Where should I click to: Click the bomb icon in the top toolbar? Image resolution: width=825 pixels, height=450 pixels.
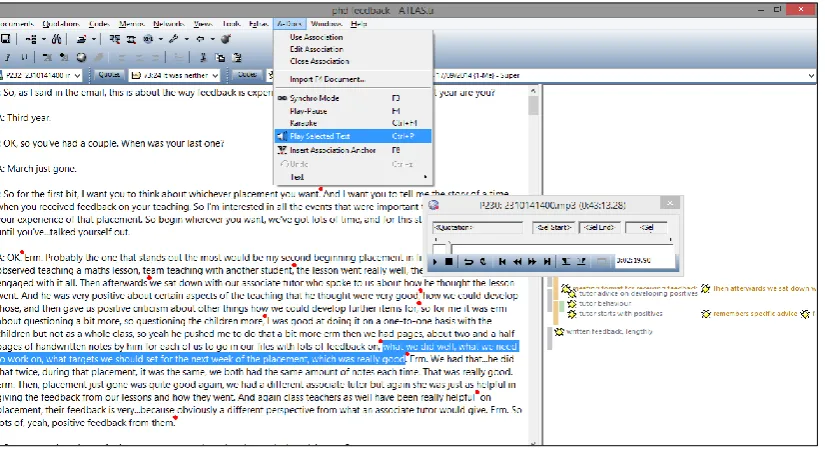point(226,39)
